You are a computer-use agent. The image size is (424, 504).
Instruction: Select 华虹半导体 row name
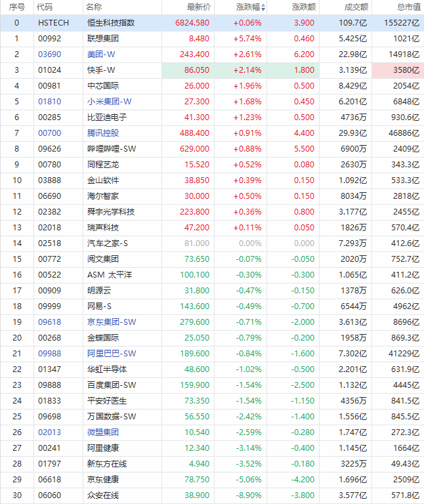coord(107,369)
